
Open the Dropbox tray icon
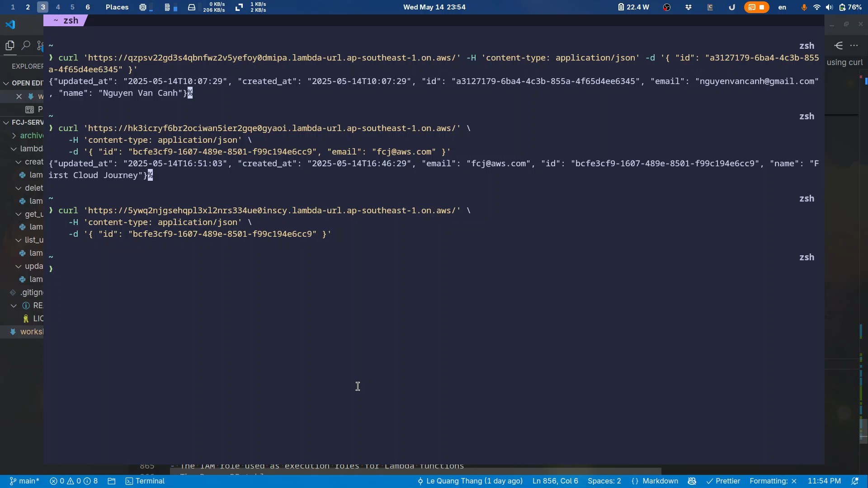pyautogui.click(x=689, y=7)
